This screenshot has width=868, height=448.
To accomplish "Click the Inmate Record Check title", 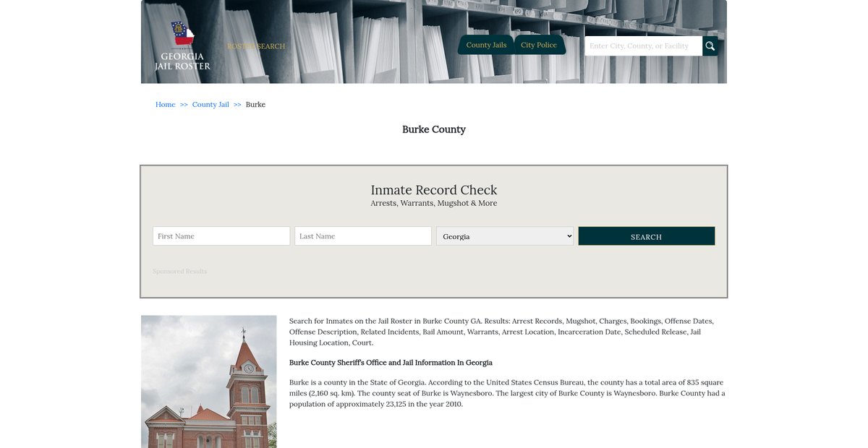I will coord(434,190).
